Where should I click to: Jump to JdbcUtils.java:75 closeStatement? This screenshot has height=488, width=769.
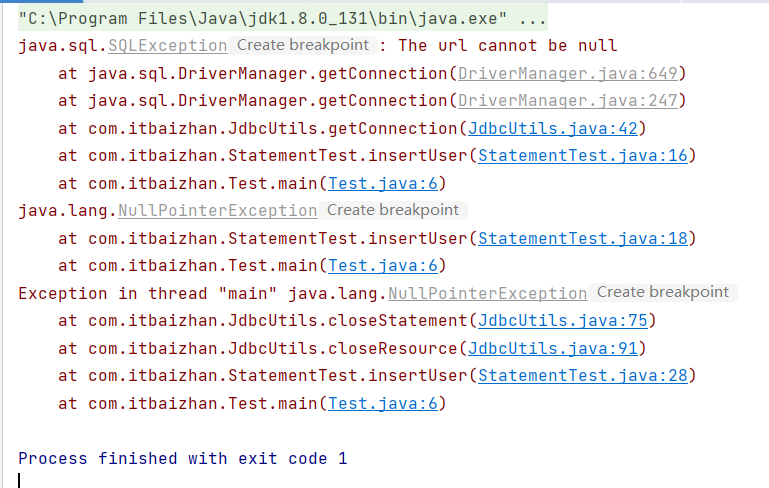563,321
